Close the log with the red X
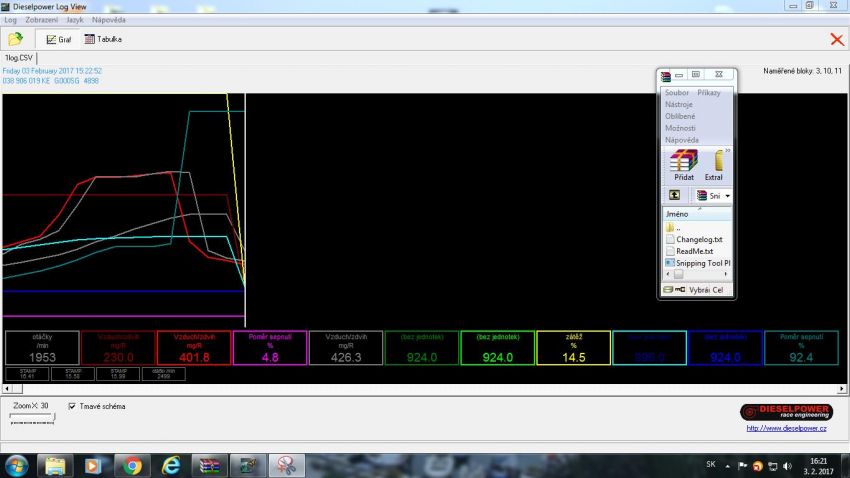 click(836, 39)
